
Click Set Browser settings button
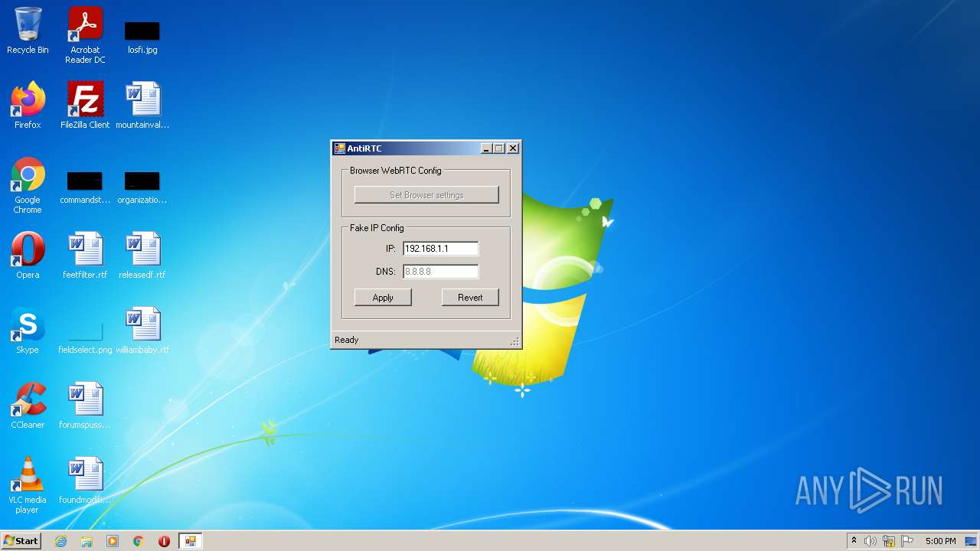coord(426,194)
